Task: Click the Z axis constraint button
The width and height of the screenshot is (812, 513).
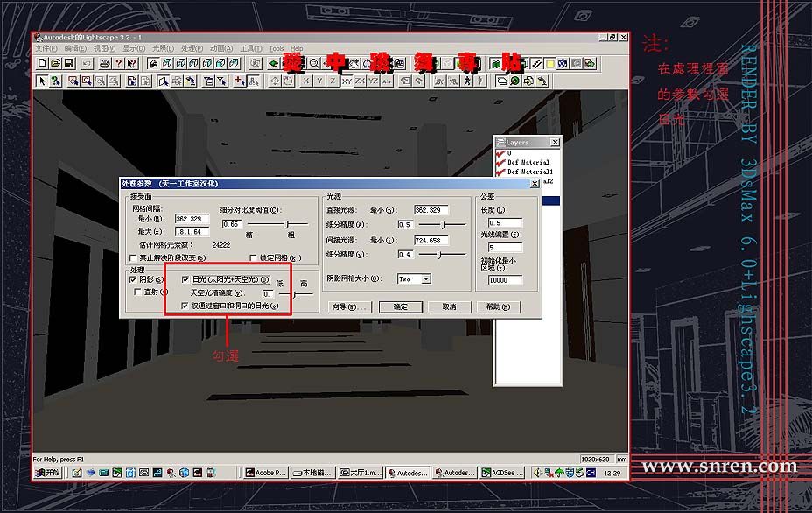Action: [x=333, y=81]
